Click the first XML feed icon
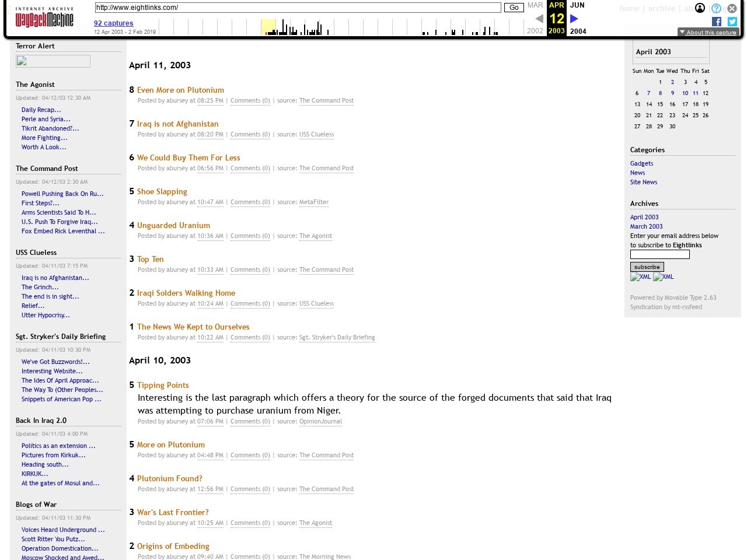The height and width of the screenshot is (560, 747). click(x=640, y=277)
